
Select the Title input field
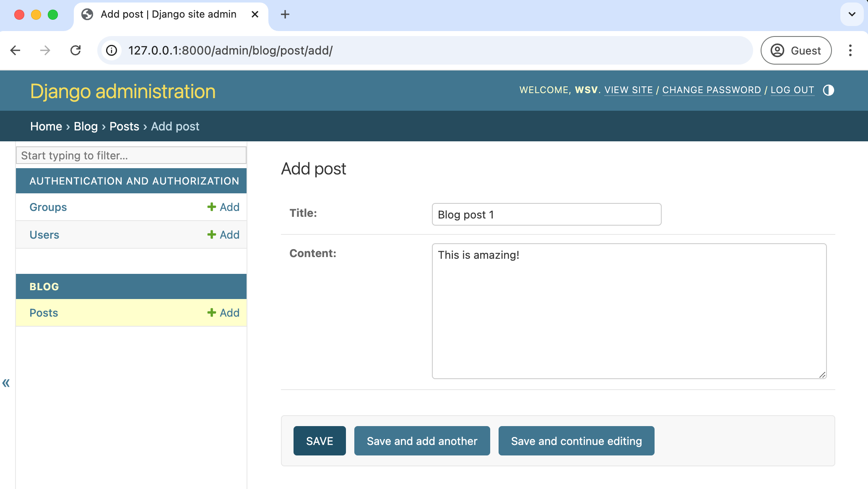coord(547,214)
